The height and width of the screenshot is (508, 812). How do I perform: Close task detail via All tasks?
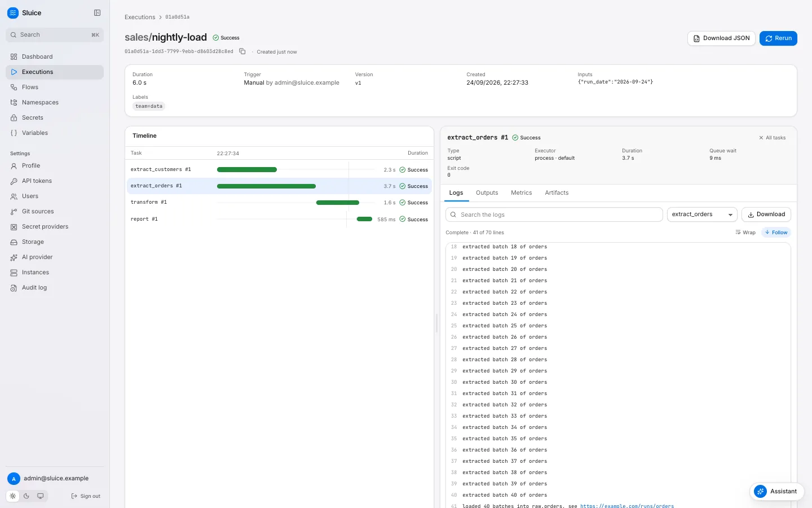[772, 138]
